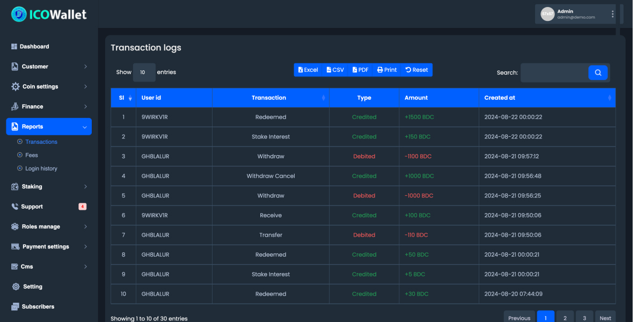Open Support with the headset icon

[14, 206]
